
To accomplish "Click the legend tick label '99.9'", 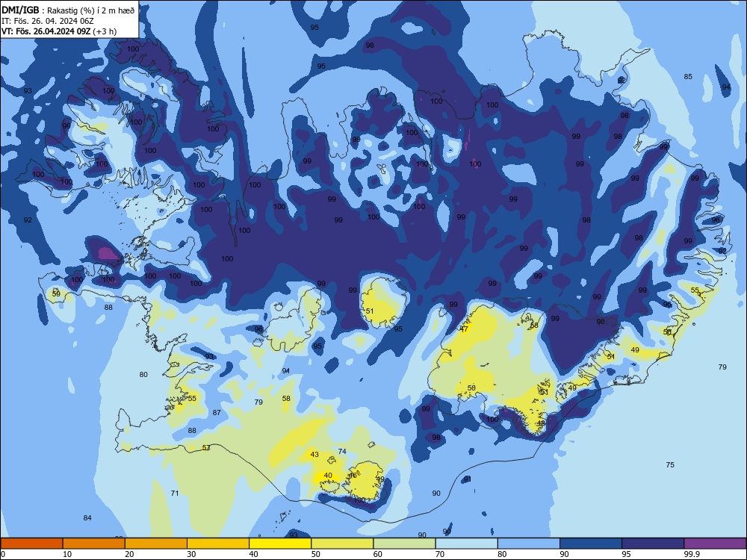I will click(x=692, y=554).
